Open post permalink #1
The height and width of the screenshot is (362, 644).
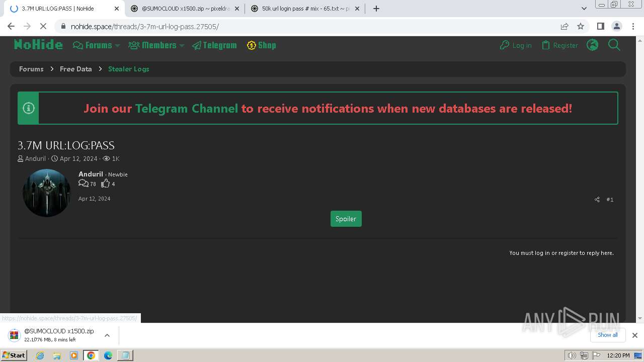point(610,200)
